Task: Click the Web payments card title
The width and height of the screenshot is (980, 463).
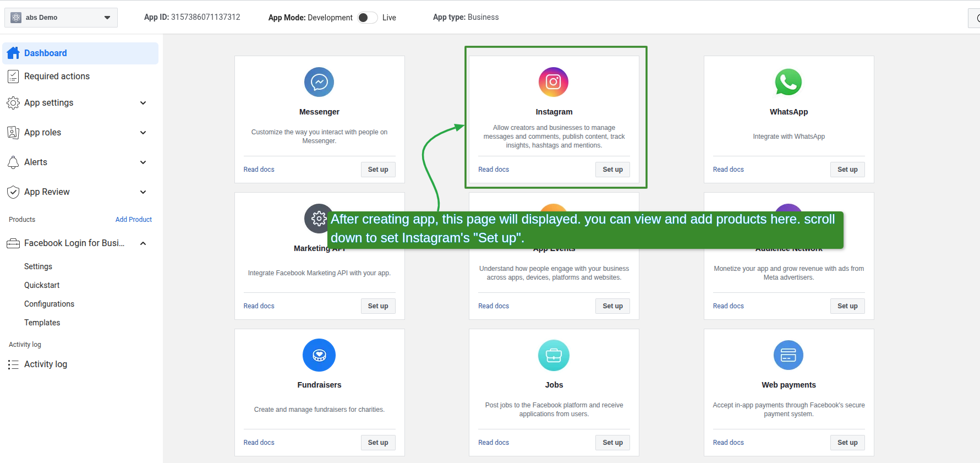Action: (789, 385)
